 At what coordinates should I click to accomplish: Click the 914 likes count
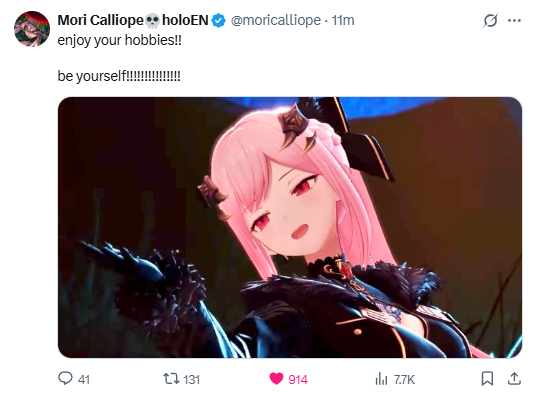click(x=298, y=379)
